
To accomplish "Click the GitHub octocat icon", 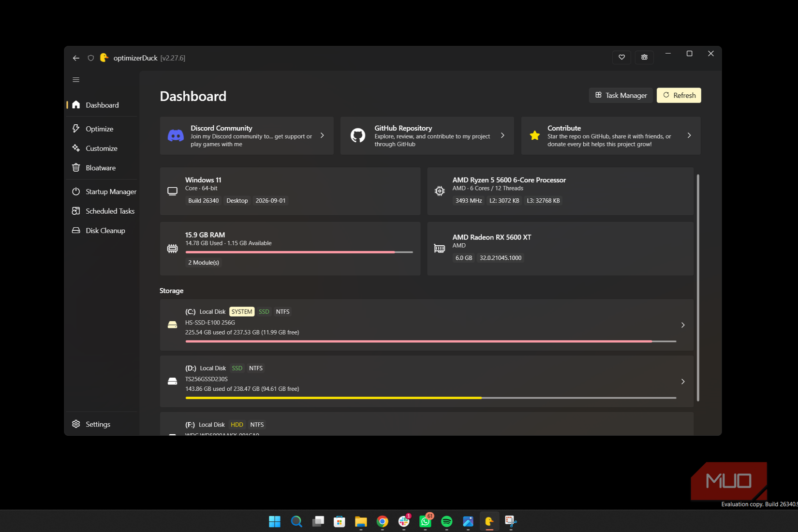I will 358,135.
